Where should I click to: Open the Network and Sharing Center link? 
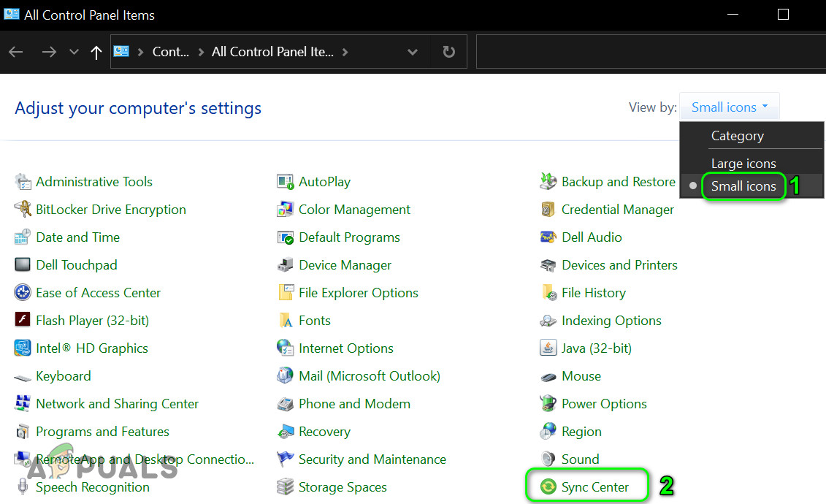tap(117, 404)
